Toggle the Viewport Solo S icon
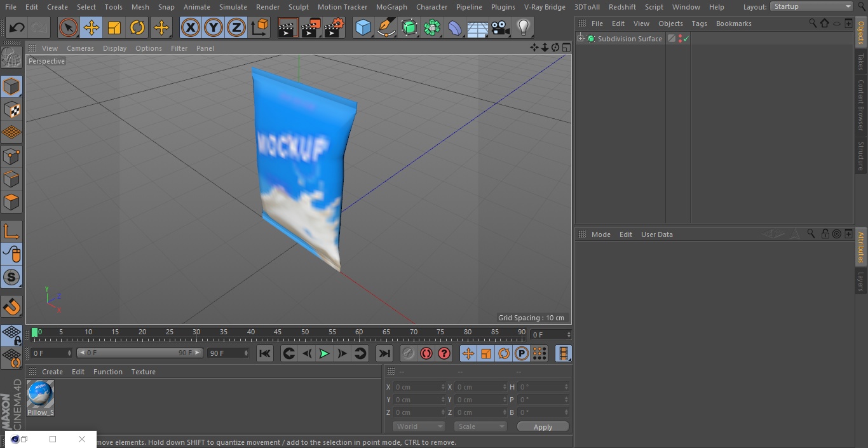The image size is (868, 448). coord(11,277)
